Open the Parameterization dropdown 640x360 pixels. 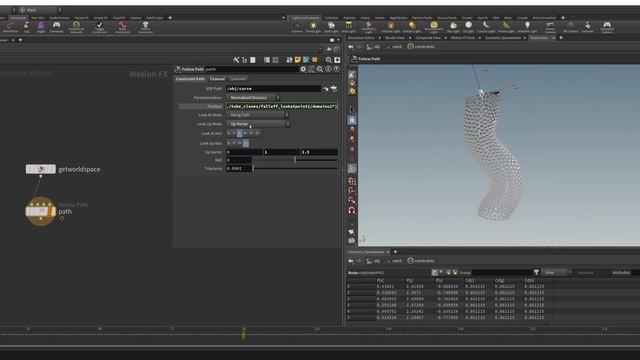(253, 98)
